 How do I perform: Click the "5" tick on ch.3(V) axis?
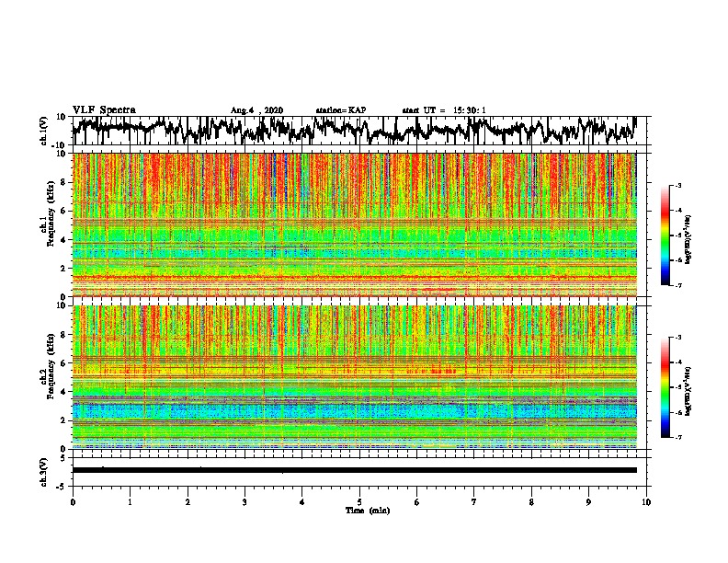63,458
